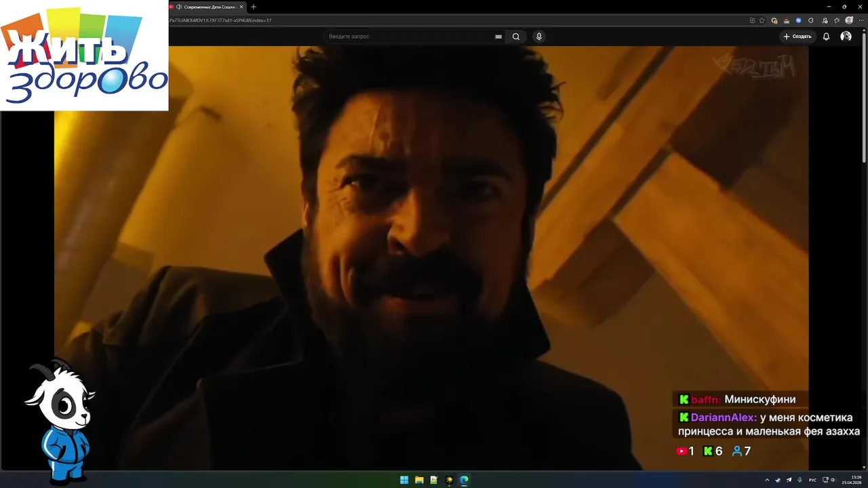The width and height of the screenshot is (868, 488).
Task: Open Telegram from the system tray
Action: [x=789, y=480]
